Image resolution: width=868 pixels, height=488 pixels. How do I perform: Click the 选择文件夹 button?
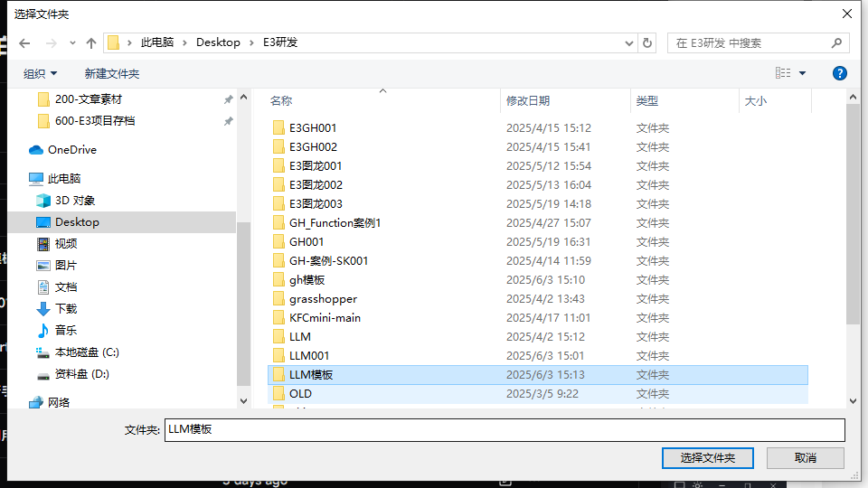[x=707, y=458]
